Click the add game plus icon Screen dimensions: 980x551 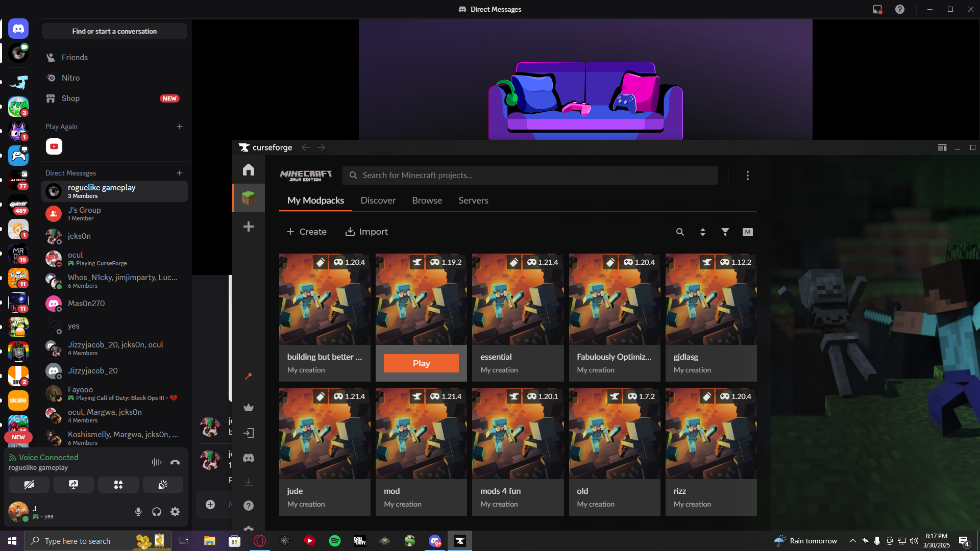pyautogui.click(x=249, y=227)
